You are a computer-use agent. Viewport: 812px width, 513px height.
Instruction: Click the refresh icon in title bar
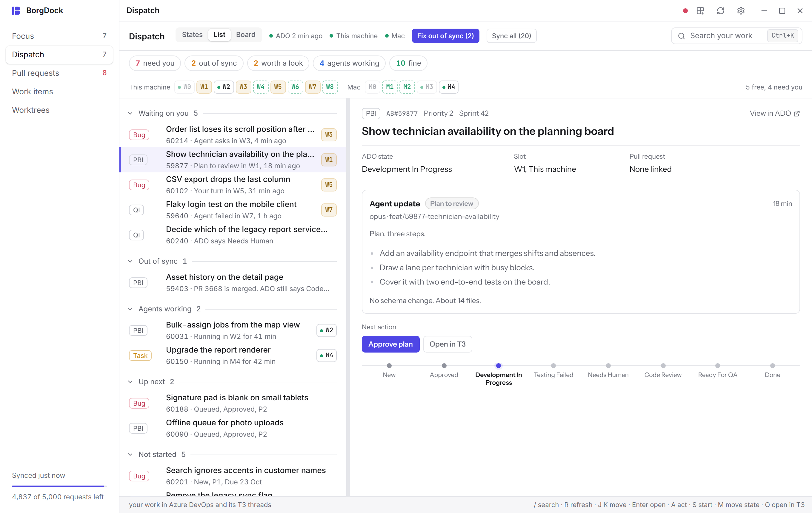[x=721, y=11]
